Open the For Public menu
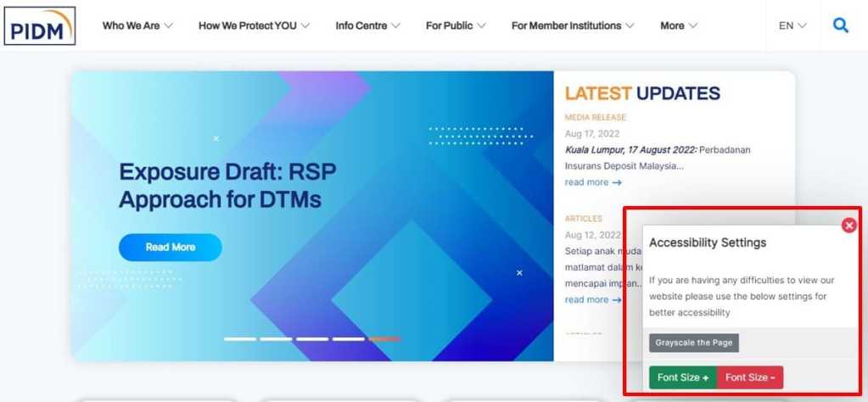 tap(456, 25)
